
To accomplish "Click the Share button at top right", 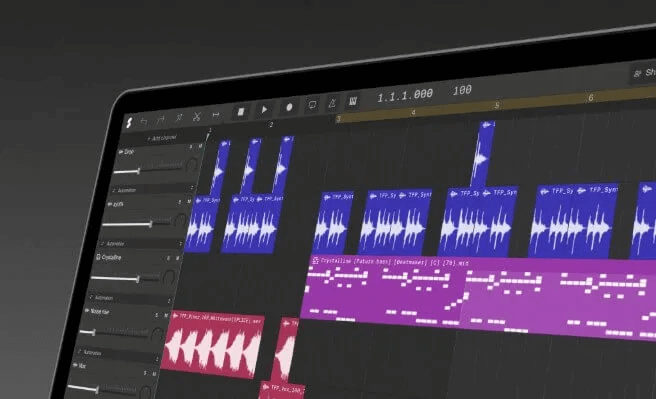I will point(643,73).
